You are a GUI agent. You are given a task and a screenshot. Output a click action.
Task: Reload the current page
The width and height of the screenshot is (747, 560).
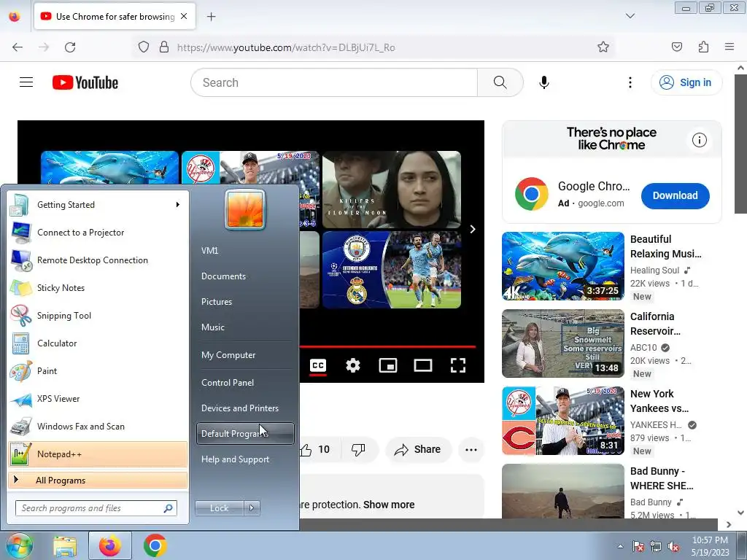70,47
